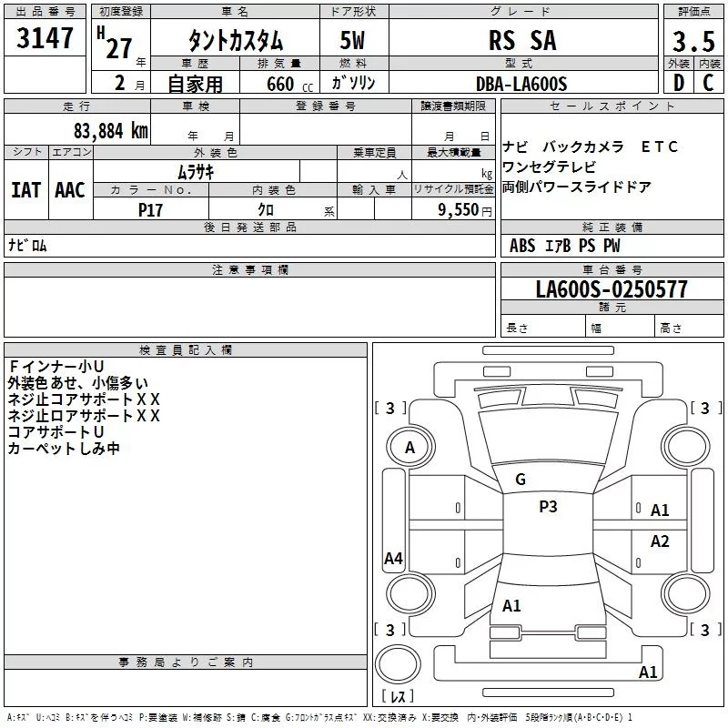Click the lot number 3147
This screenshot has height=728, width=728.
[x=45, y=38]
